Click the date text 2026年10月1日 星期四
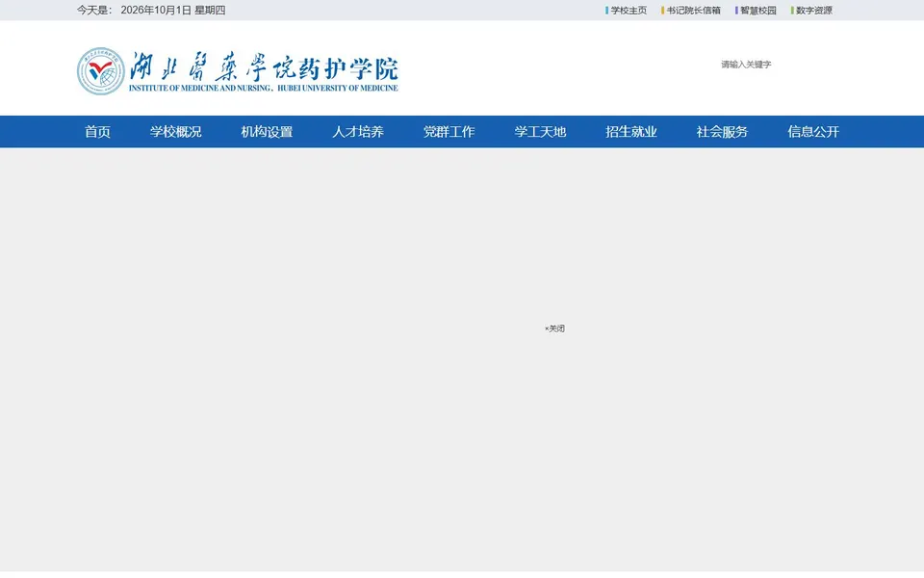 coord(173,10)
